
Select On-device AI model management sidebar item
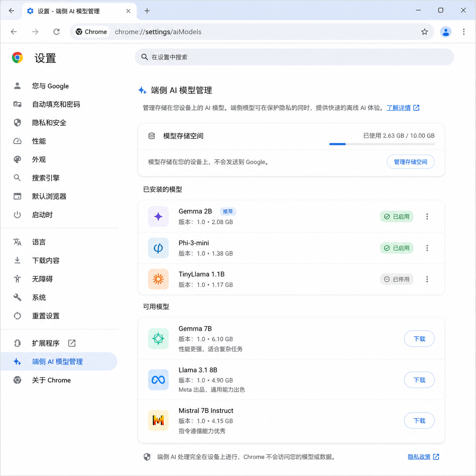click(59, 362)
